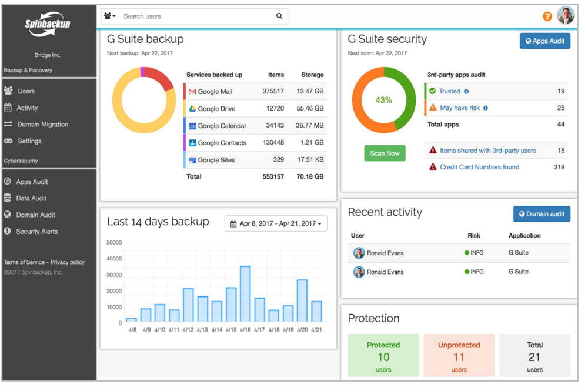The height and width of the screenshot is (391, 588).
Task: Open the profile avatar menu
Action: point(566,15)
